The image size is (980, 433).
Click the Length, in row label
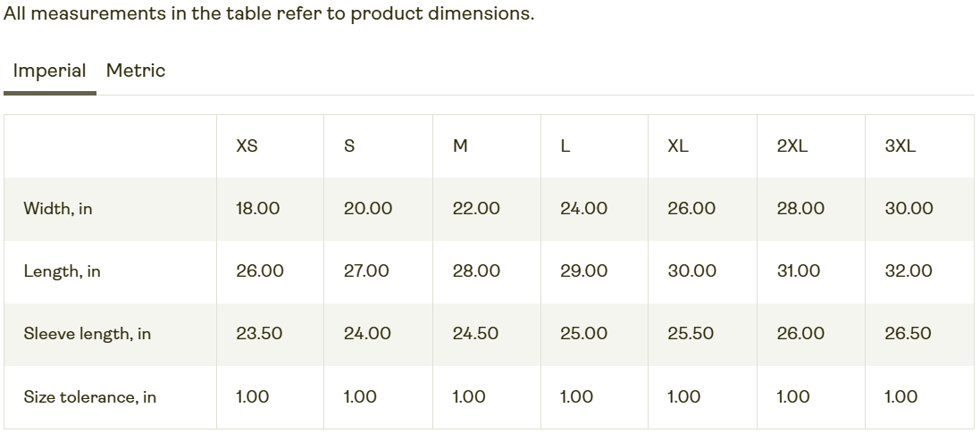(x=62, y=271)
